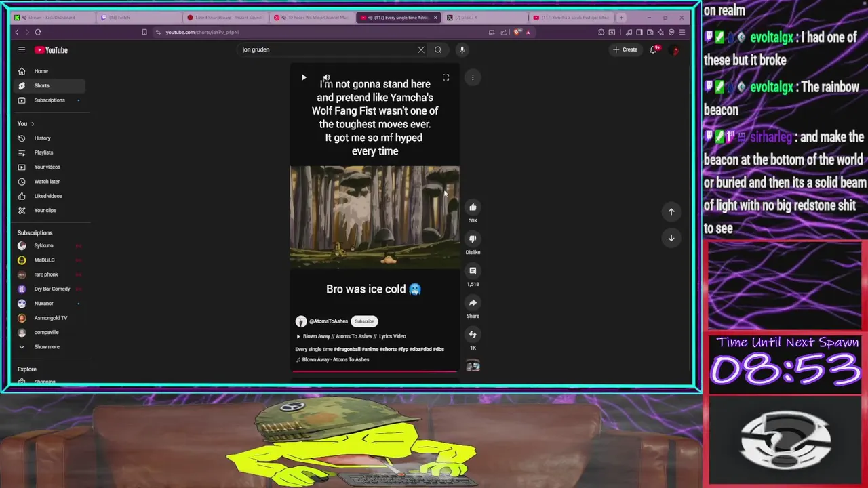Image resolution: width=868 pixels, height=488 pixels.
Task: Open the Watch later list
Action: 49,182
